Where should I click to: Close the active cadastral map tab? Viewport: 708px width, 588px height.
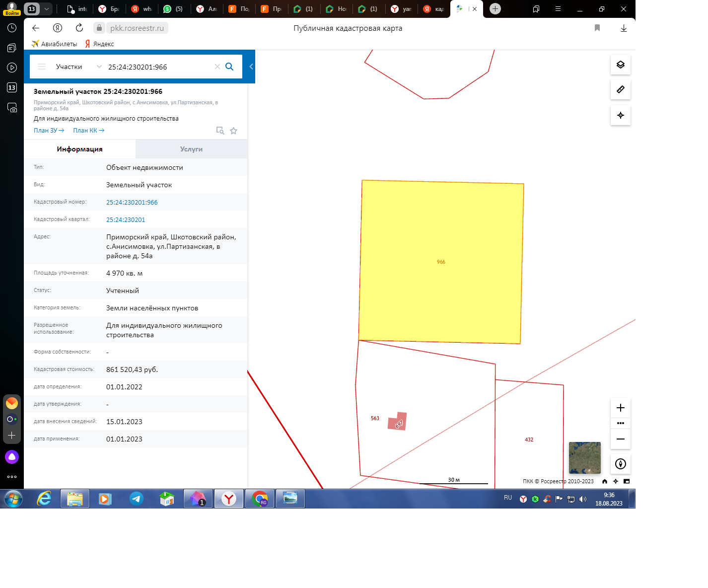click(x=475, y=9)
